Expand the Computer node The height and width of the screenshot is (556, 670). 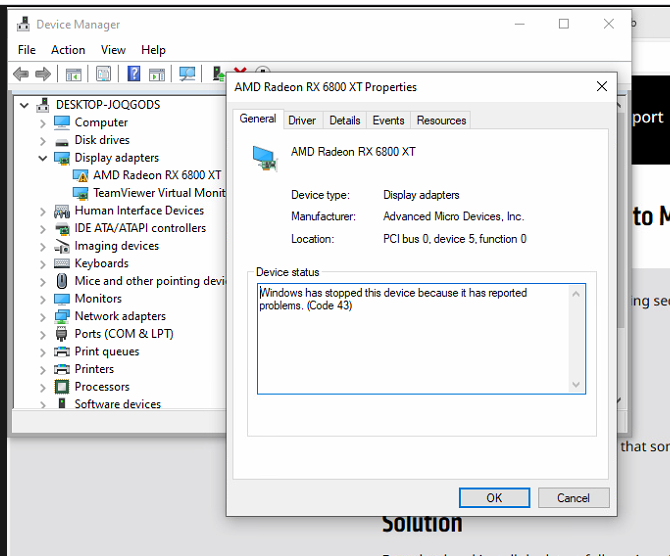click(x=42, y=123)
